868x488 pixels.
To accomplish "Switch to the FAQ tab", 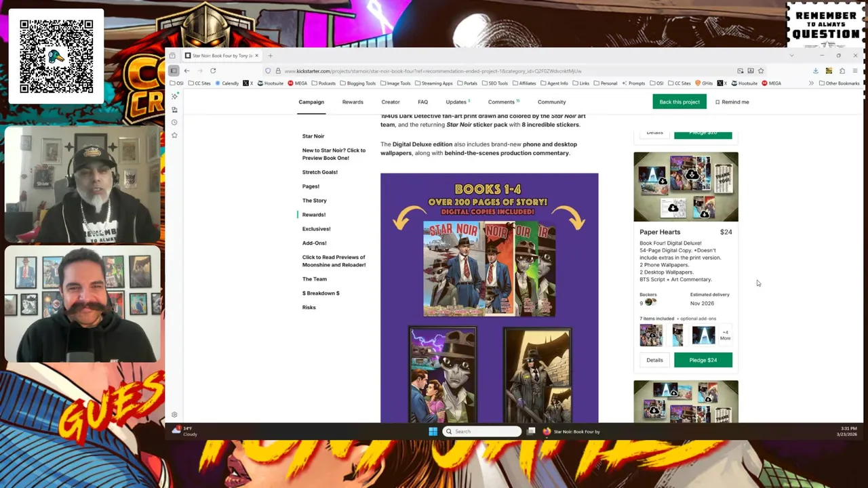I will [422, 102].
